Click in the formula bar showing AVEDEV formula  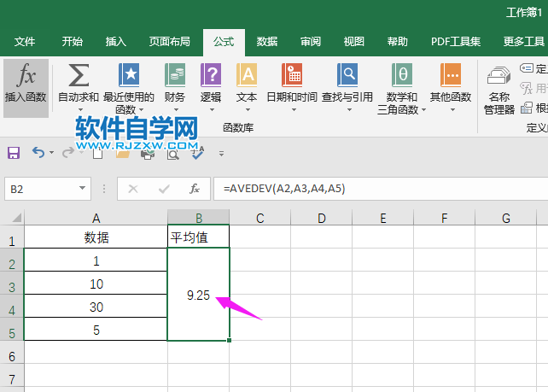pyautogui.click(x=381, y=189)
